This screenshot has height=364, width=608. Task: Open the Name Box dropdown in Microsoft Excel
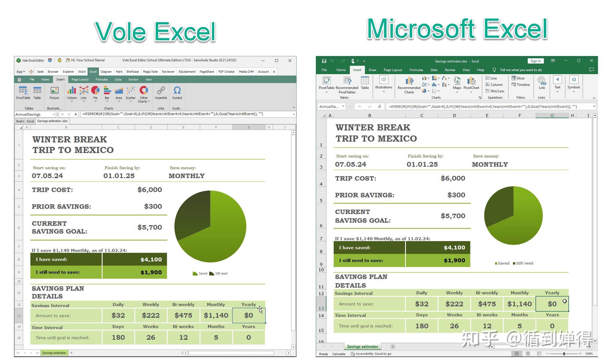click(343, 106)
